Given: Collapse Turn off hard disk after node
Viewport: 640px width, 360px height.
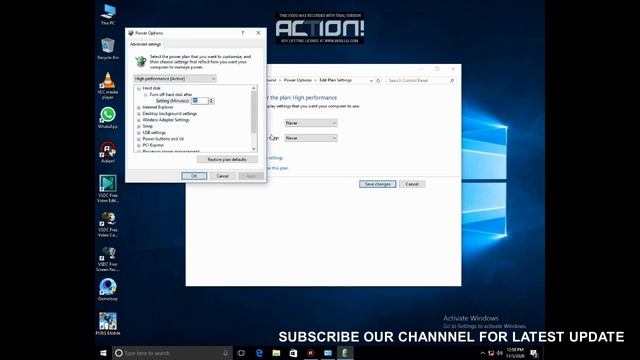Looking at the screenshot, I should 145,94.
